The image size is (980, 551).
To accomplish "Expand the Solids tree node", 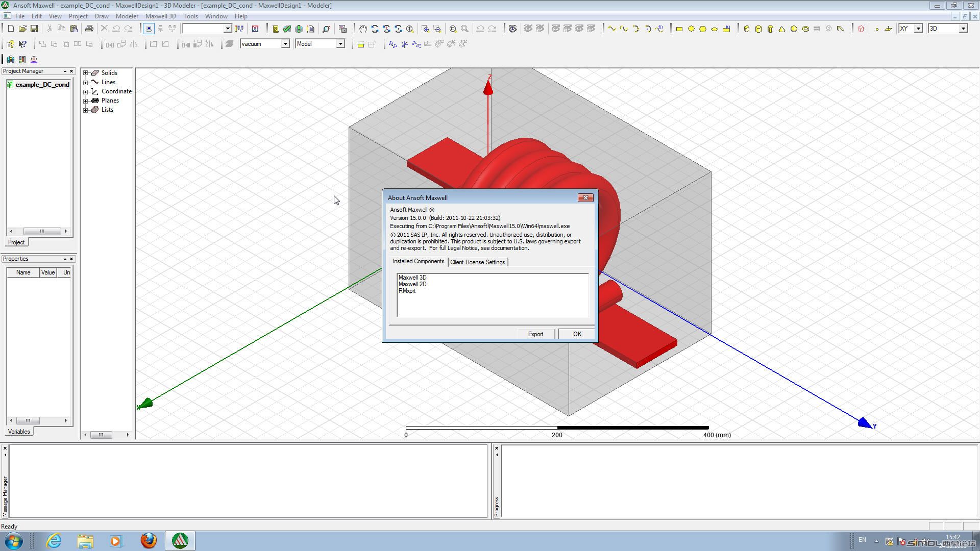I will pyautogui.click(x=86, y=73).
